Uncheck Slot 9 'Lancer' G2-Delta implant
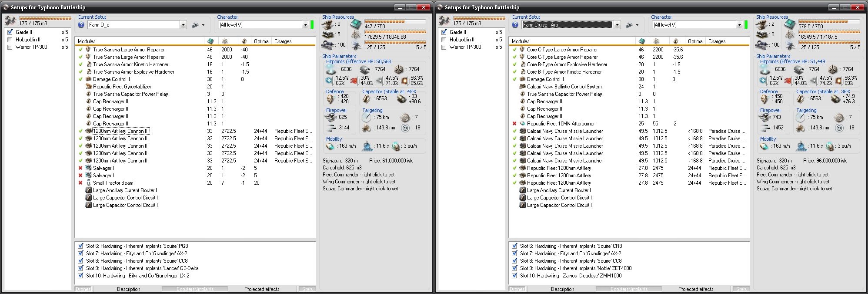This screenshot has width=868, height=294. [80, 268]
